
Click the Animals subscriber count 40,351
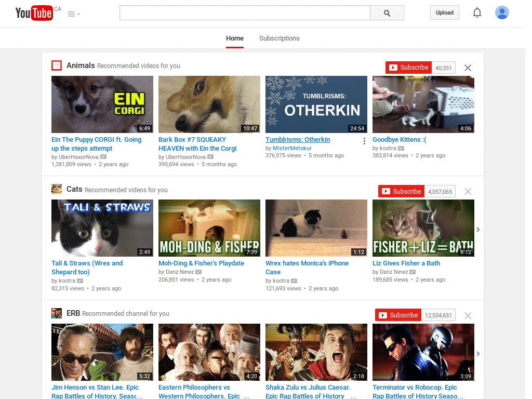[x=444, y=68]
